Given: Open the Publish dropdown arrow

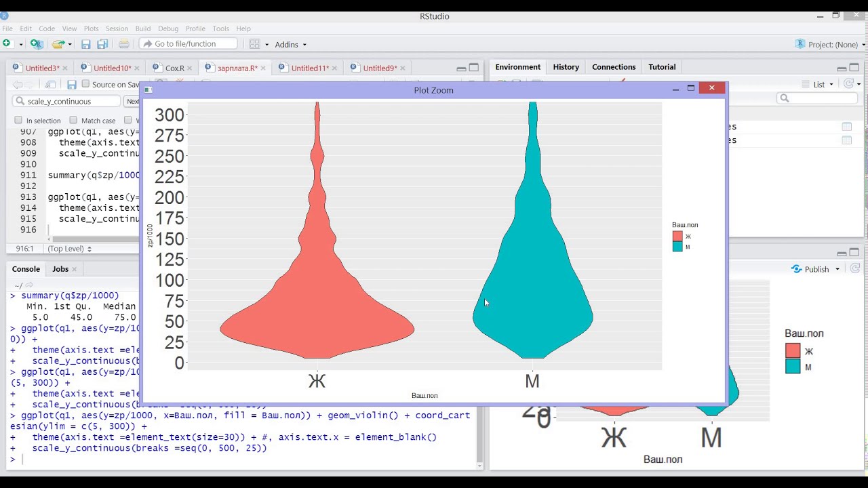Looking at the screenshot, I should point(837,269).
